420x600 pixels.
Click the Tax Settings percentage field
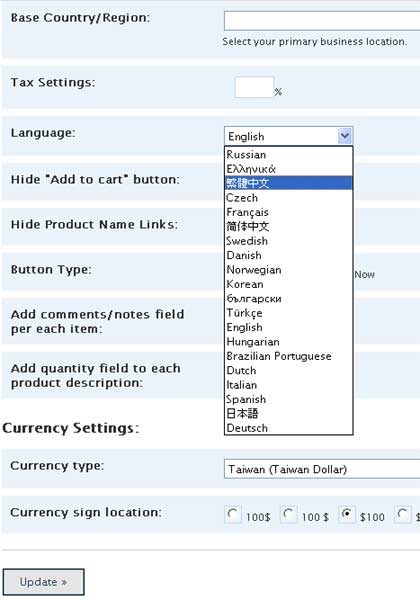tap(254, 87)
